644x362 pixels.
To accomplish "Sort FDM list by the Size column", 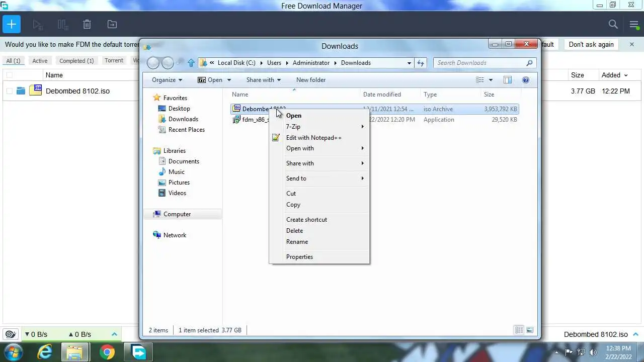I will pos(577,75).
